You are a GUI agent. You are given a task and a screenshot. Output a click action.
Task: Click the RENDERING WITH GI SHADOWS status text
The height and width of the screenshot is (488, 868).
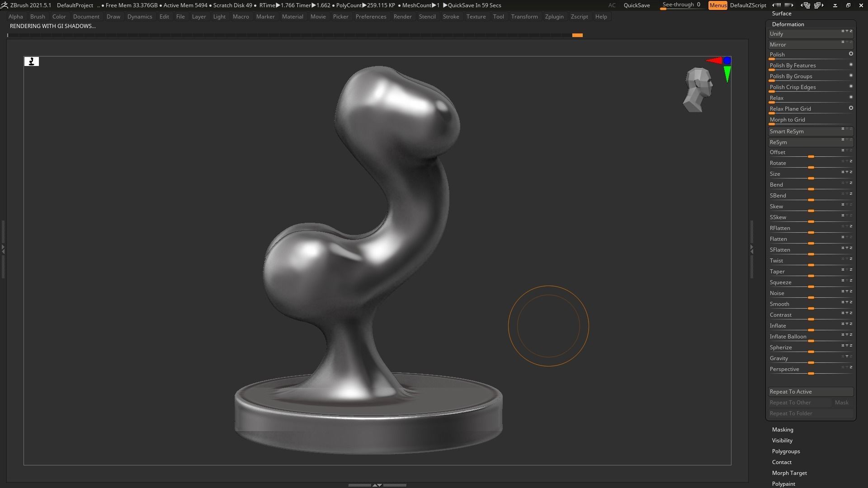[53, 26]
